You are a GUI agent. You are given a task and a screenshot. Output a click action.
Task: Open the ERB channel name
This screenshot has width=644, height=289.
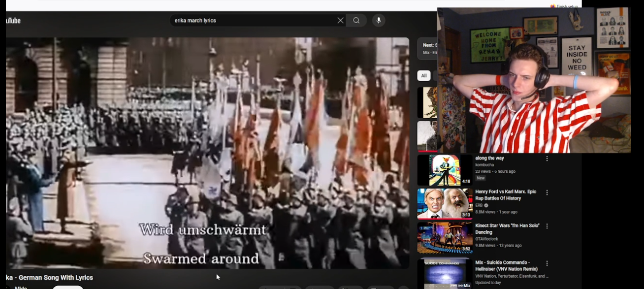tap(479, 205)
